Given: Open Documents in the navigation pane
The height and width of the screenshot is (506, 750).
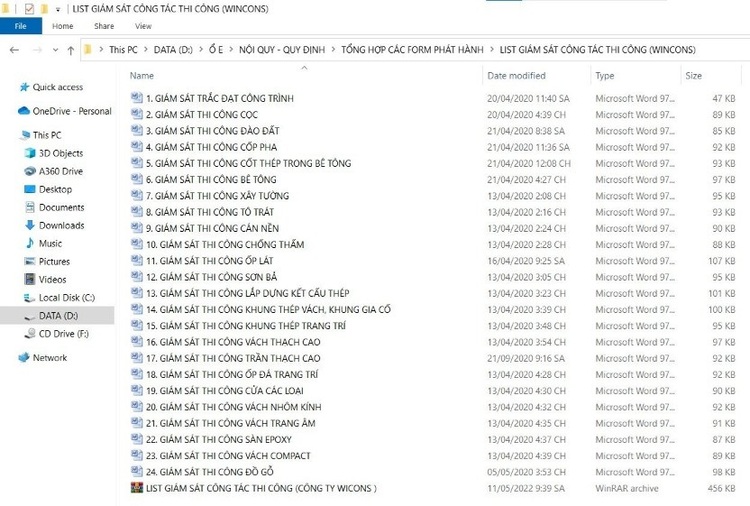Looking at the screenshot, I should tap(62, 208).
